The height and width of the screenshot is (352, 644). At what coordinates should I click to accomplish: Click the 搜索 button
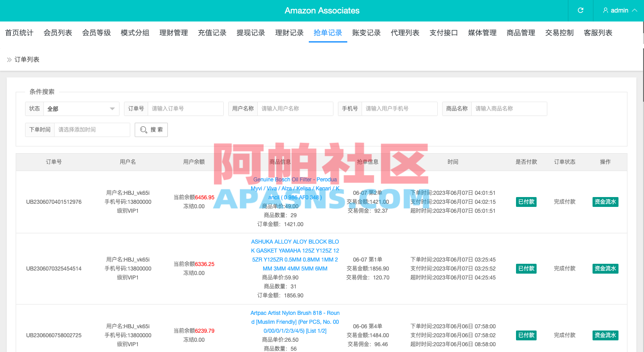151,130
